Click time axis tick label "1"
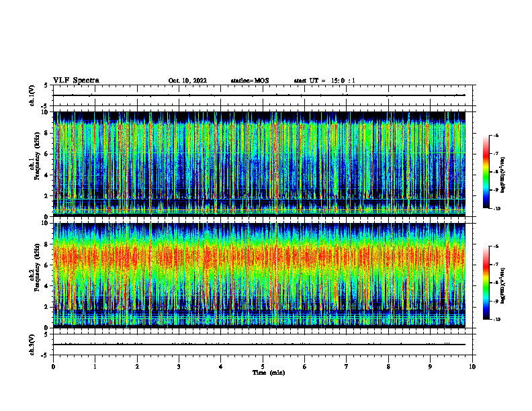This screenshot has height=411, width=532. 95,367
